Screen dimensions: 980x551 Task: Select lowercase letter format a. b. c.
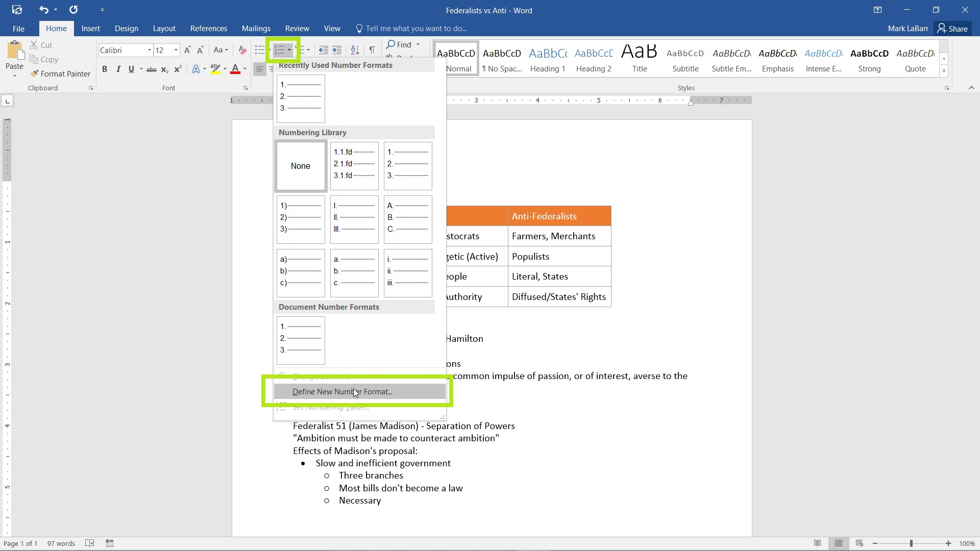tap(353, 271)
